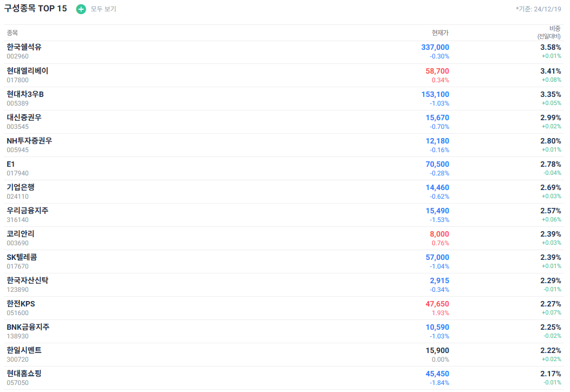570x392 pixels.
Task: Click ticker code 005389
Action: pos(17,103)
